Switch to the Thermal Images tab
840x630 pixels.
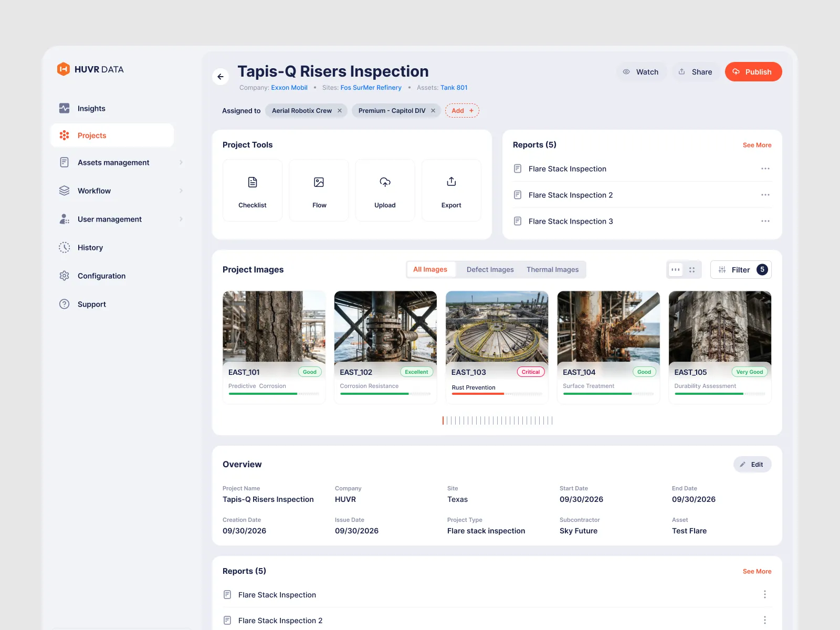[553, 270]
